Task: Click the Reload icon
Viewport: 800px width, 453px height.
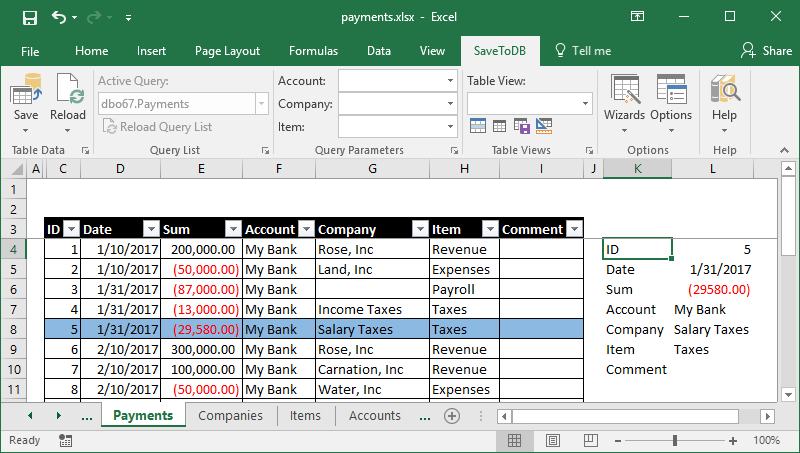Action: click(68, 89)
